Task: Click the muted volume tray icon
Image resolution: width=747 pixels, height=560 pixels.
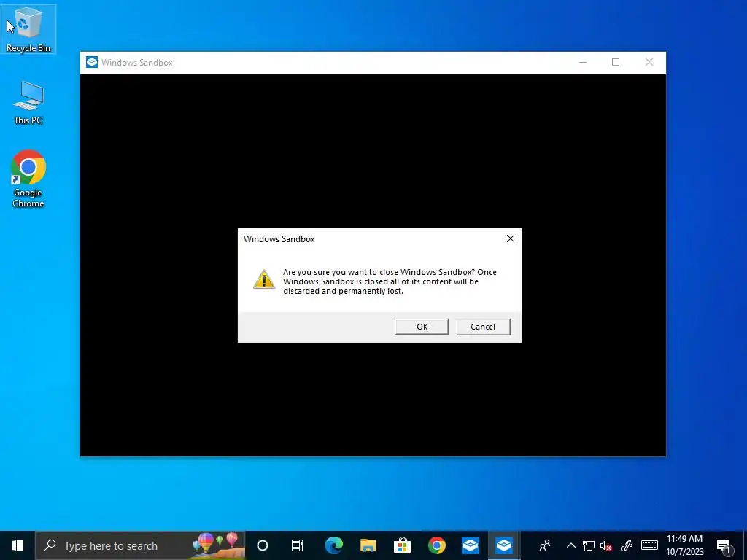Action: (x=606, y=545)
